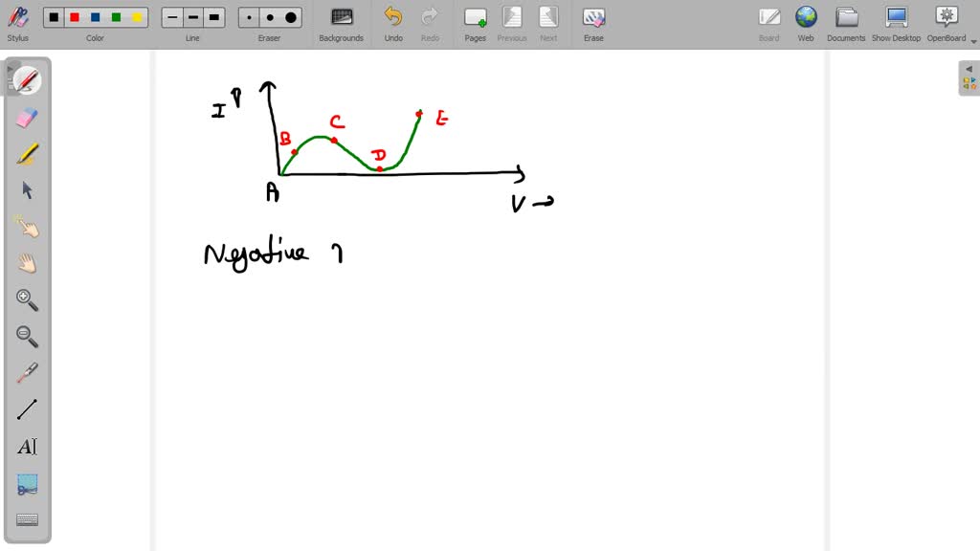
Task: Choose the red color swatch
Action: (75, 16)
